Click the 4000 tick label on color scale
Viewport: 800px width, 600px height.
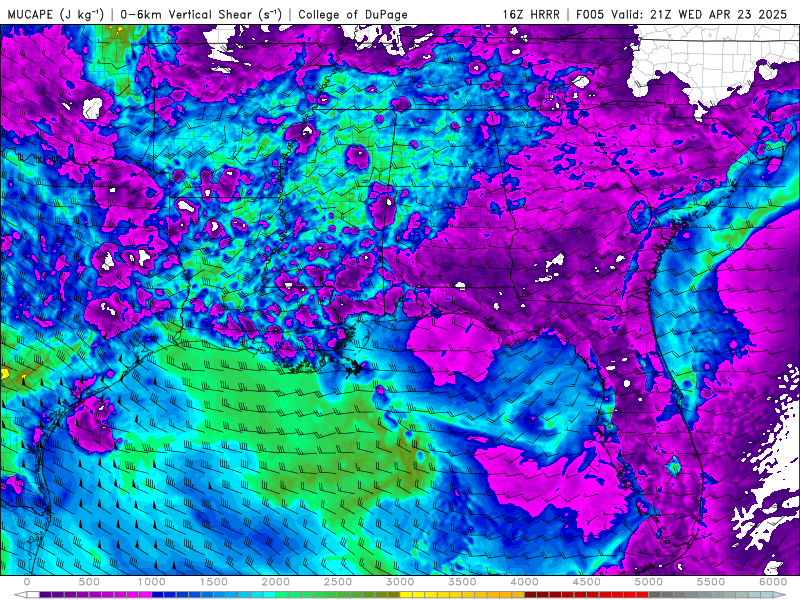coord(524,582)
